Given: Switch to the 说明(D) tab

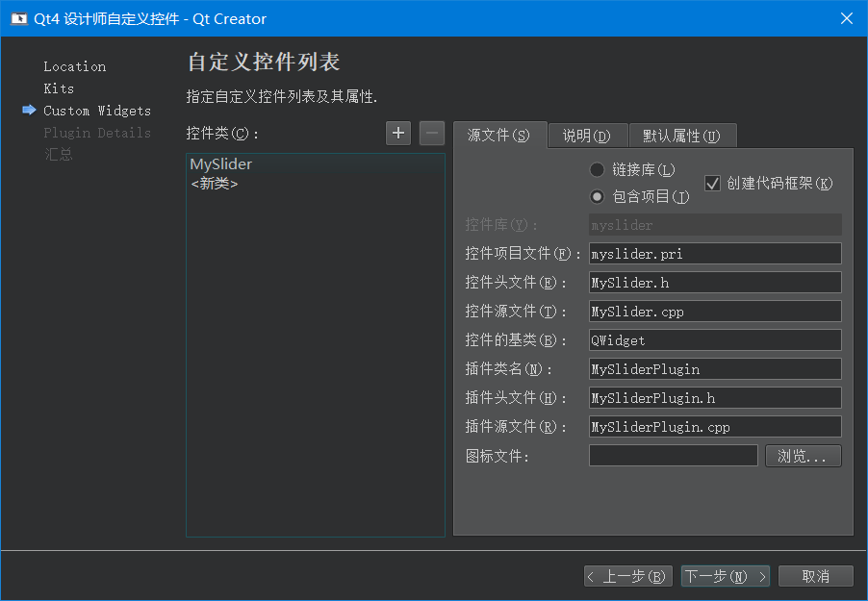Looking at the screenshot, I should (587, 136).
